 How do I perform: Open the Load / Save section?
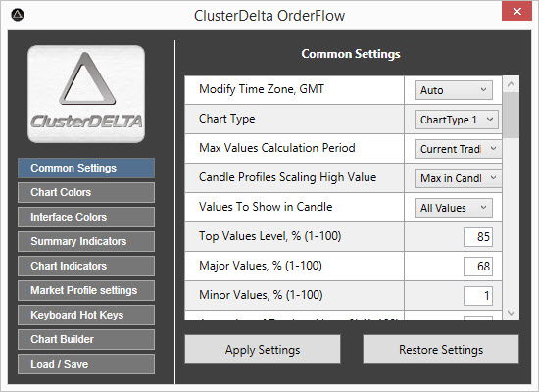86,364
